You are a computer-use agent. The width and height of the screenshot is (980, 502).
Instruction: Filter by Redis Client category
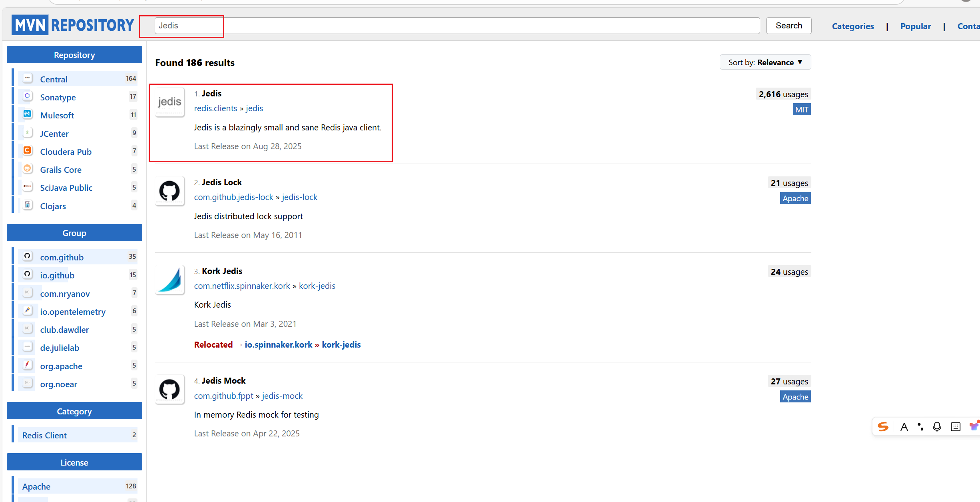[44, 435]
